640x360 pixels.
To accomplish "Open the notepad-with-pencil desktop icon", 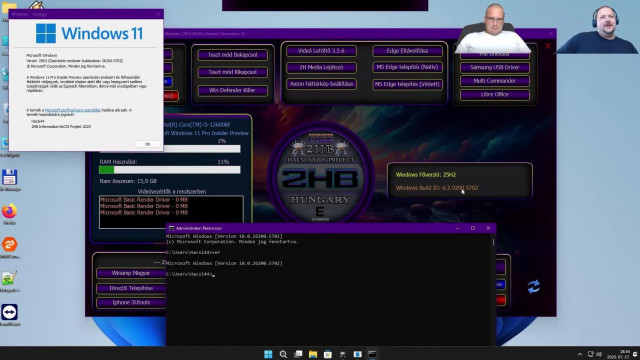I will click(x=9, y=278).
